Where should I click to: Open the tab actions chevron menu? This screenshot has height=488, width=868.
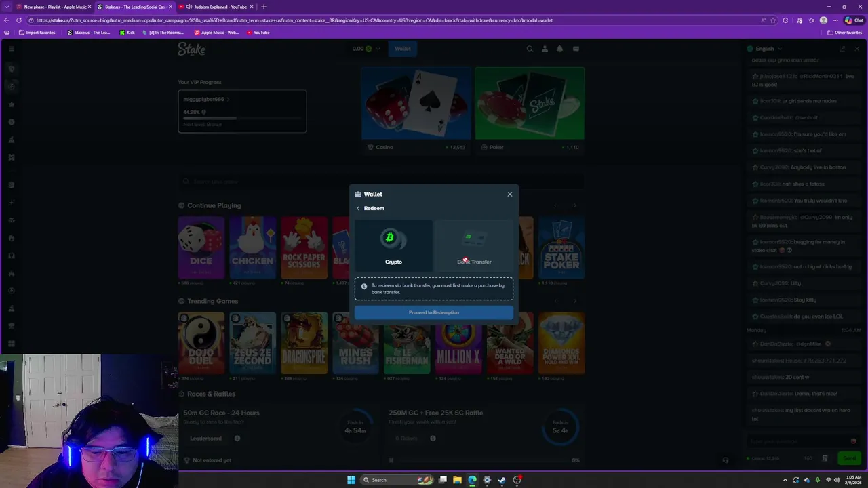(x=6, y=7)
